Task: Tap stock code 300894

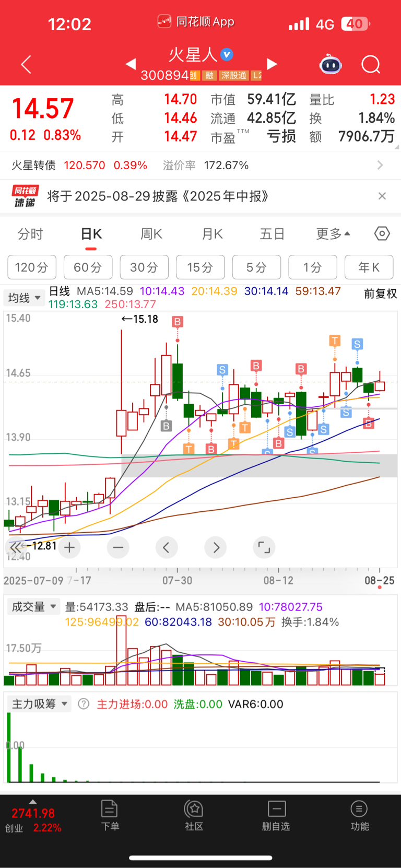Action: tap(164, 75)
